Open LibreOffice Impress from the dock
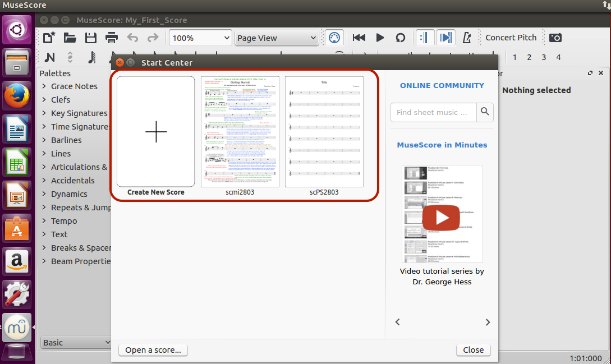The image size is (611, 364). [x=17, y=195]
